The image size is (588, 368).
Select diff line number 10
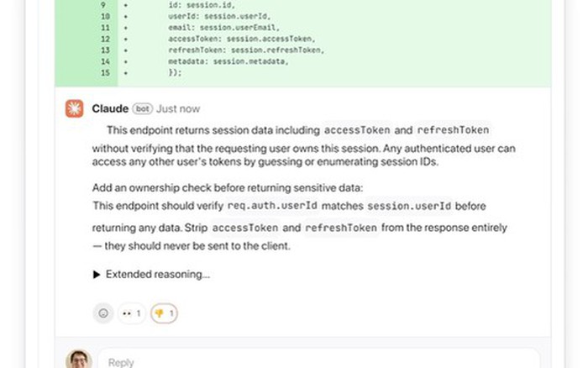(105, 16)
